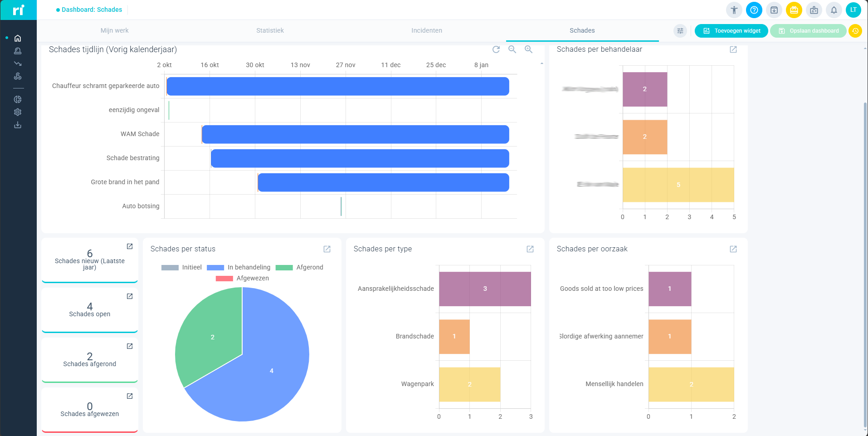Open the pie chart reports sidebar icon

pyautogui.click(x=18, y=99)
